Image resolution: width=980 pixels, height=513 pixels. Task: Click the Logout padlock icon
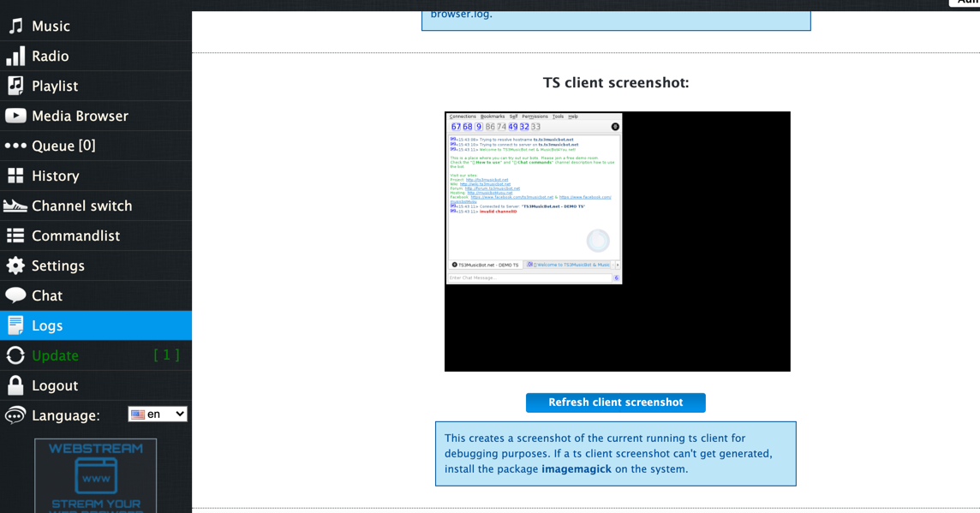(x=14, y=385)
